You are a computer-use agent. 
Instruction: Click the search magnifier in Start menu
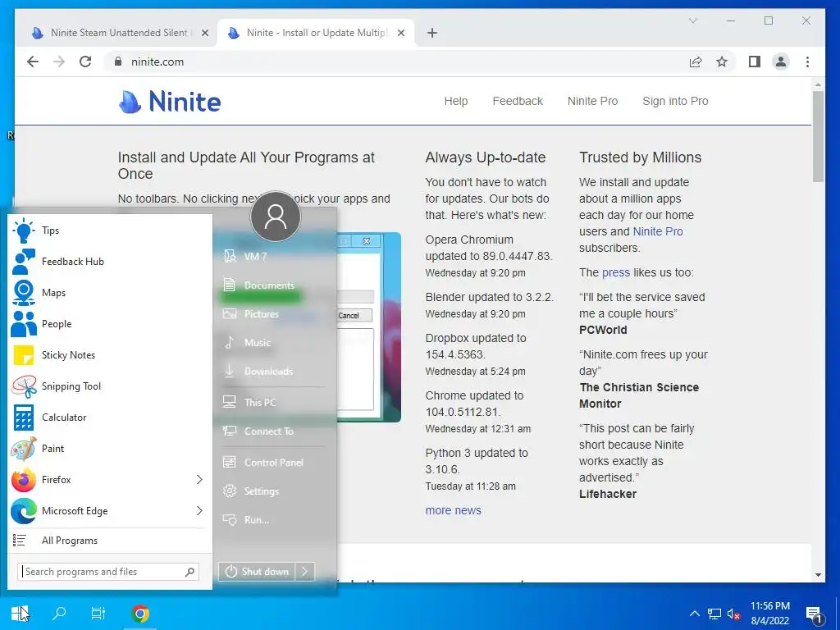(x=189, y=572)
